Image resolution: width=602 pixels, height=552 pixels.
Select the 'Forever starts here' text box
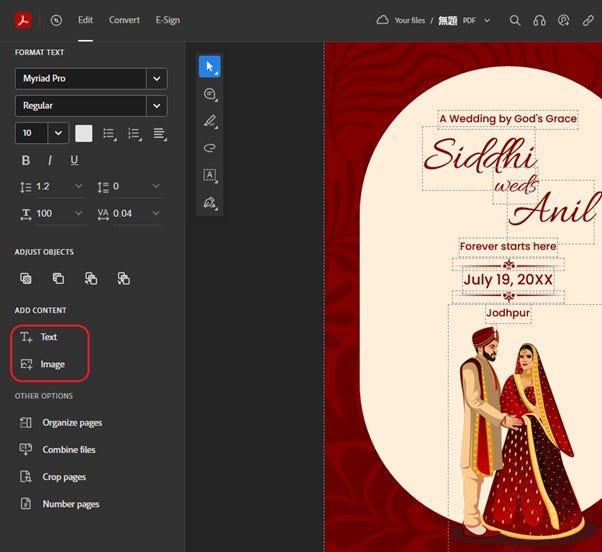[507, 246]
